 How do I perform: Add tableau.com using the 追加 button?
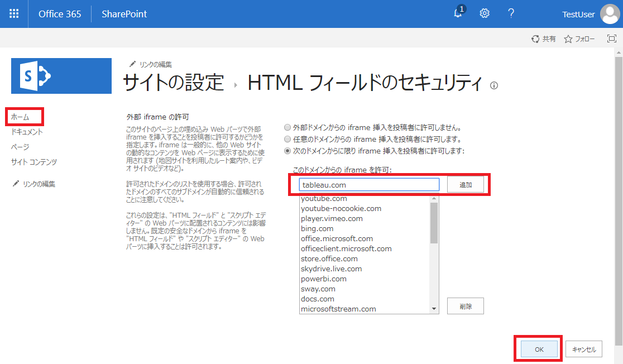tap(465, 184)
